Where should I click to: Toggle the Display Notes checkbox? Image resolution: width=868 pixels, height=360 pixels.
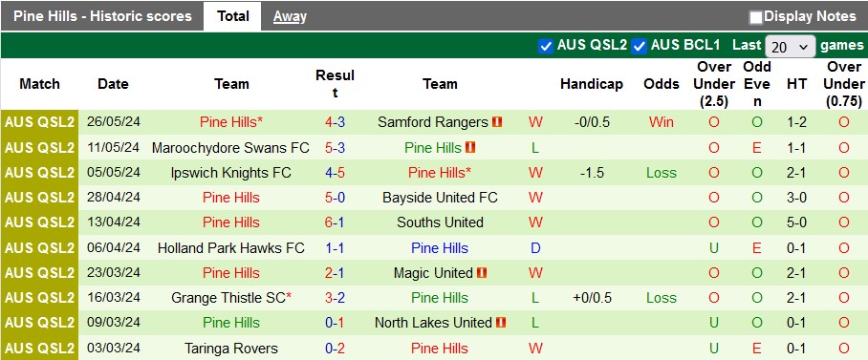coord(755,17)
